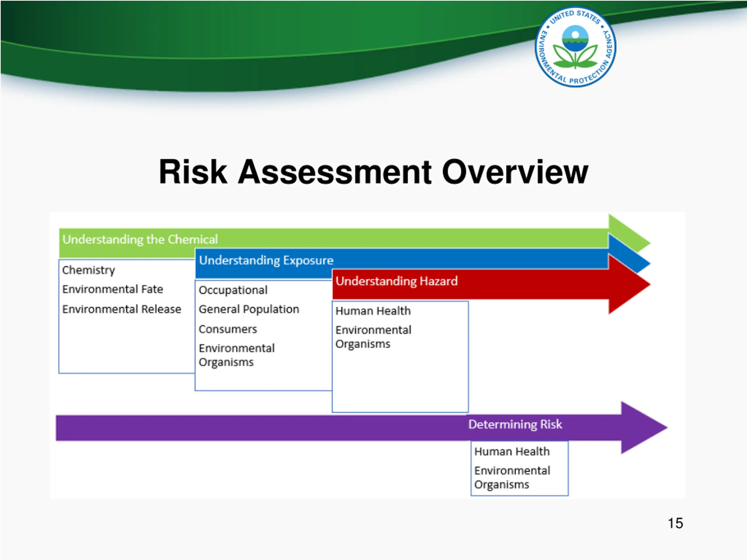
Task: Click 'Environmental Organisms' under Understanding Exposure
Action: (237, 355)
